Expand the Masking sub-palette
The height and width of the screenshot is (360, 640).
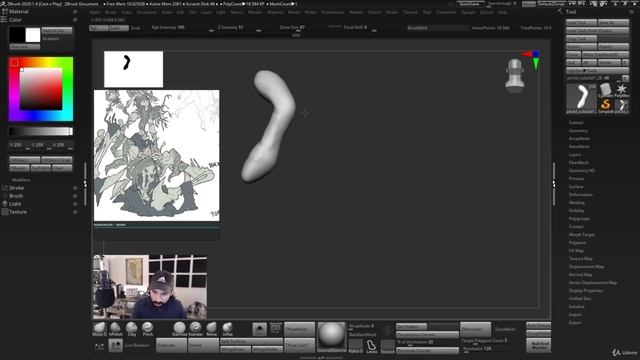click(x=577, y=202)
